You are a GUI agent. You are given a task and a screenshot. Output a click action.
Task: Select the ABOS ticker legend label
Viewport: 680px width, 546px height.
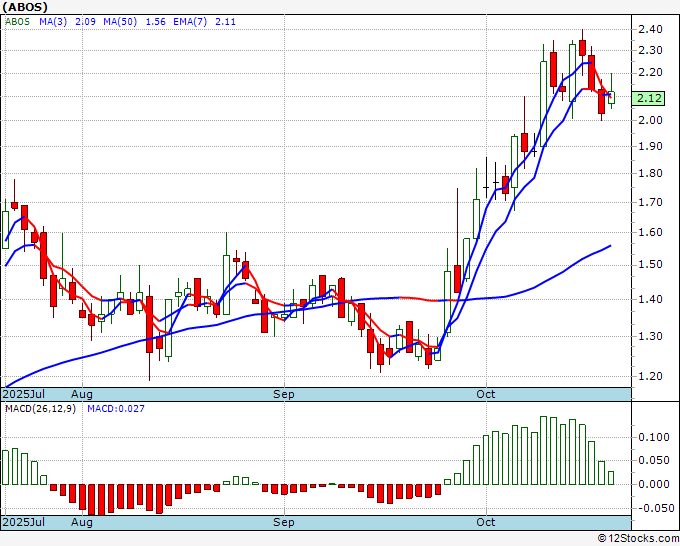point(17,22)
